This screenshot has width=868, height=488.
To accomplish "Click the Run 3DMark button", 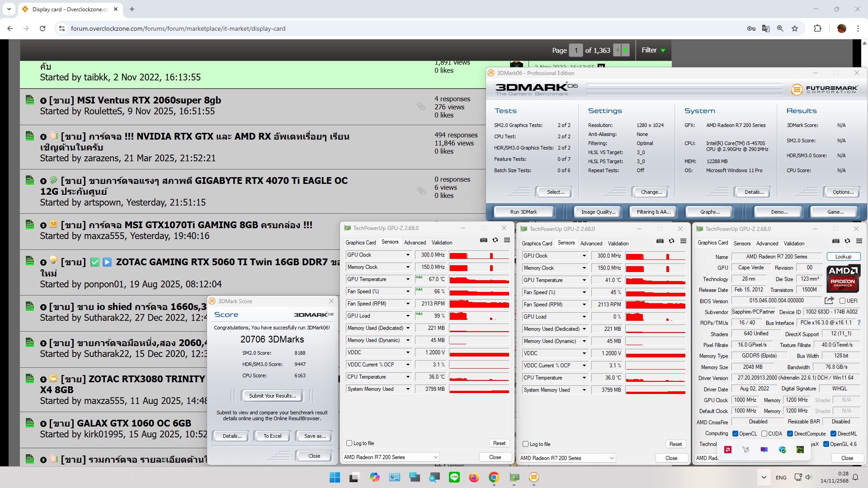I will point(524,212).
